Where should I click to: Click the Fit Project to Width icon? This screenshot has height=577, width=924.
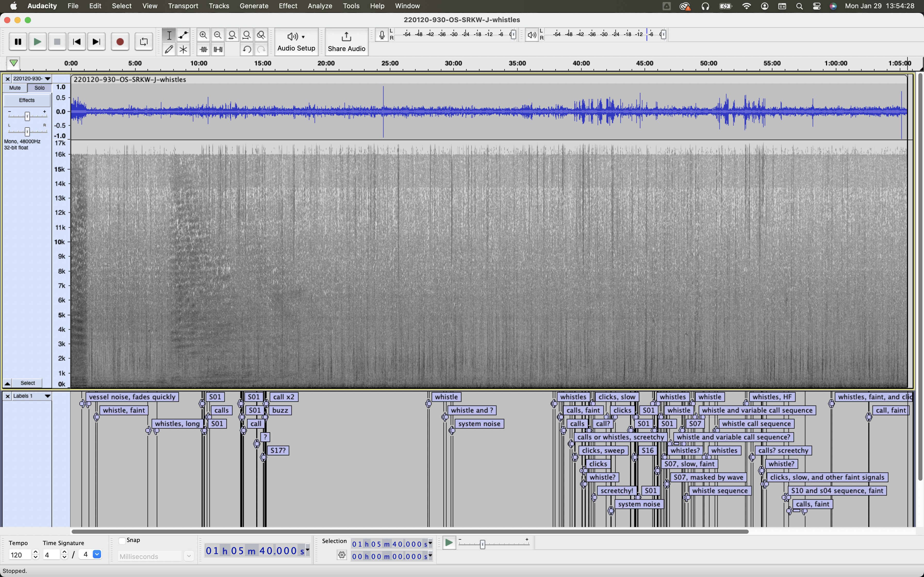247,35
